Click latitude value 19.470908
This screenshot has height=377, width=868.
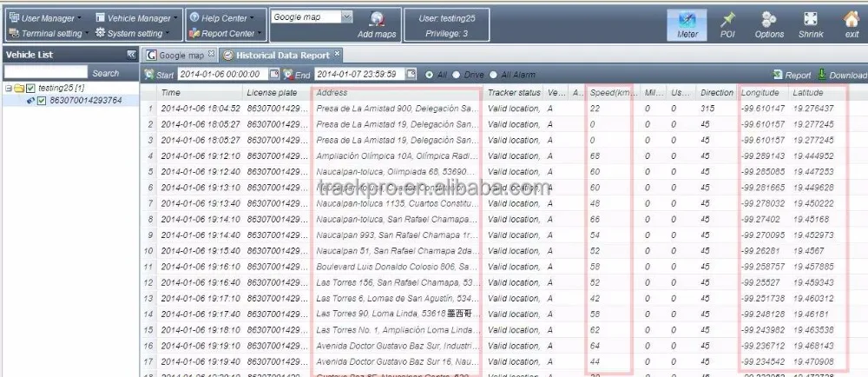813,361
